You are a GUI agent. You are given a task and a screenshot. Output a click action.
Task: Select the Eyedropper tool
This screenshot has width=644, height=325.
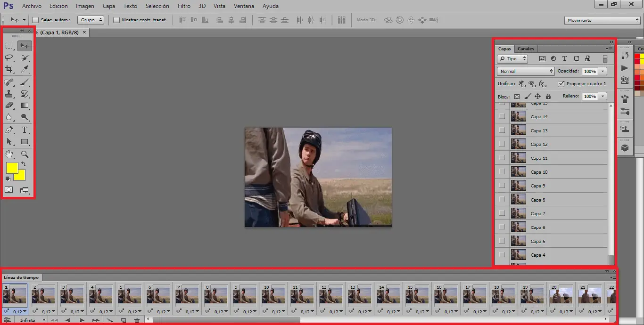pos(25,69)
